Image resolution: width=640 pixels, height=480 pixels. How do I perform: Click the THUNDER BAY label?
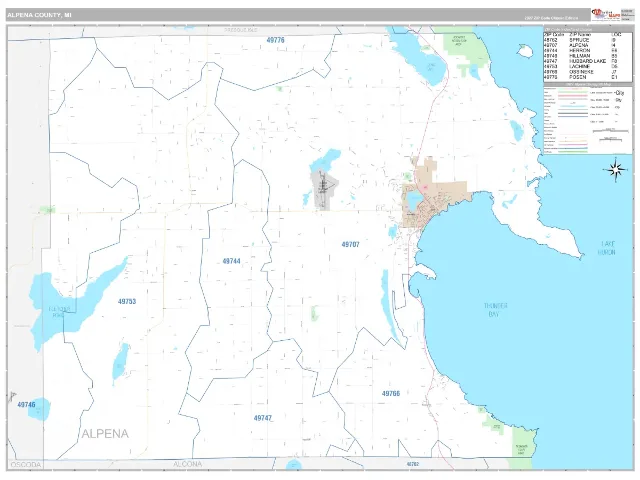click(496, 310)
